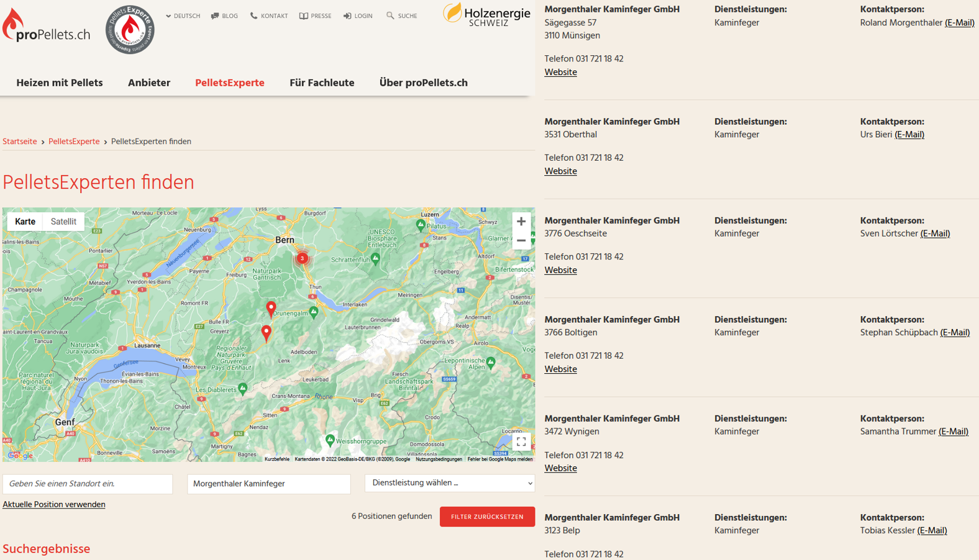The height and width of the screenshot is (560, 979).
Task: Click the PelletsExperte round badge logo
Action: [x=130, y=29]
